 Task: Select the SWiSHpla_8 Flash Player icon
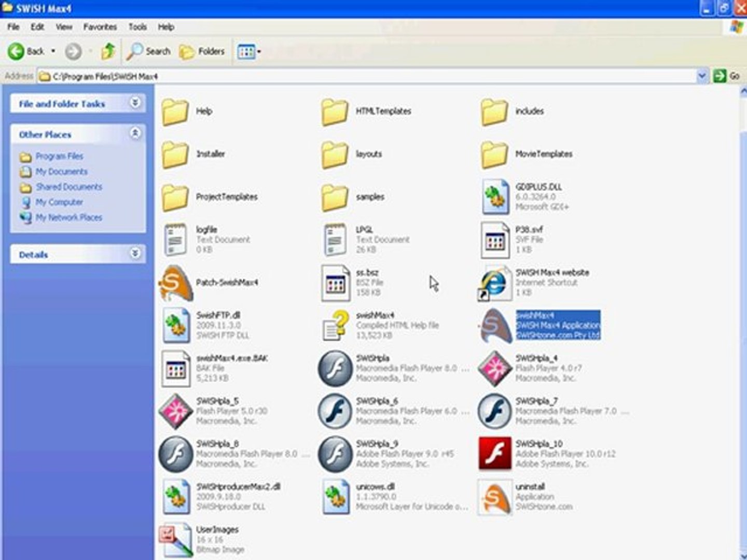(x=175, y=454)
